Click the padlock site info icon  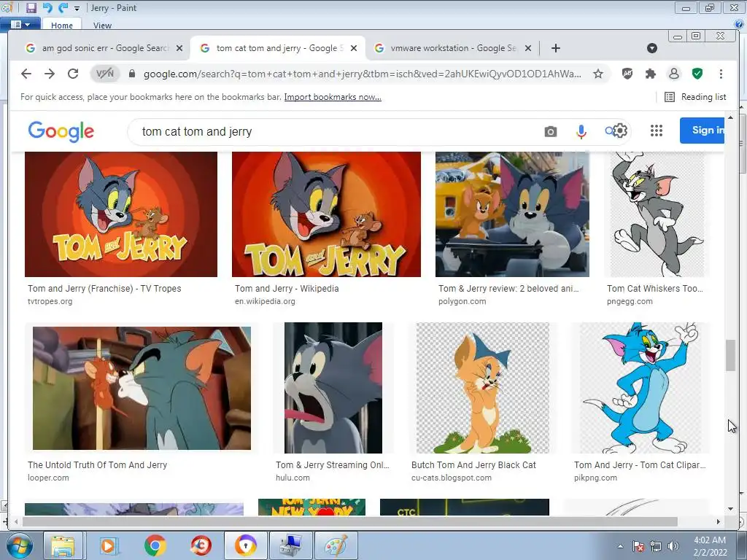[132, 74]
